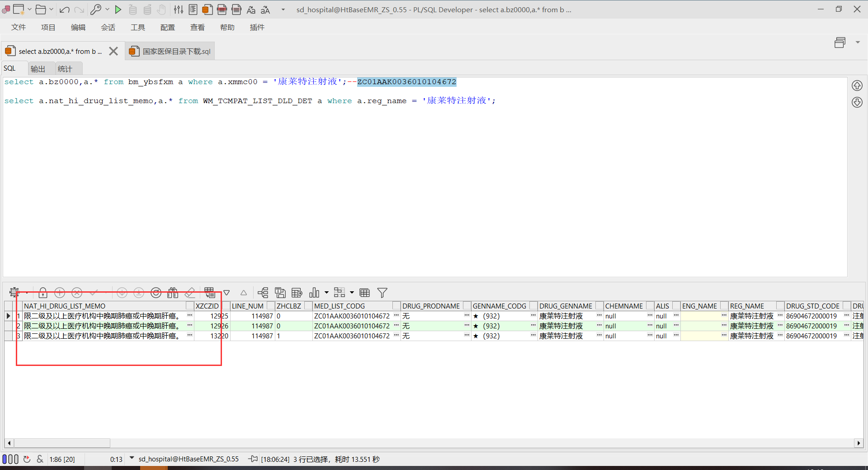868x470 pixels.
Task: Click the MED_LIST_CODG column header
Action: 357,306
